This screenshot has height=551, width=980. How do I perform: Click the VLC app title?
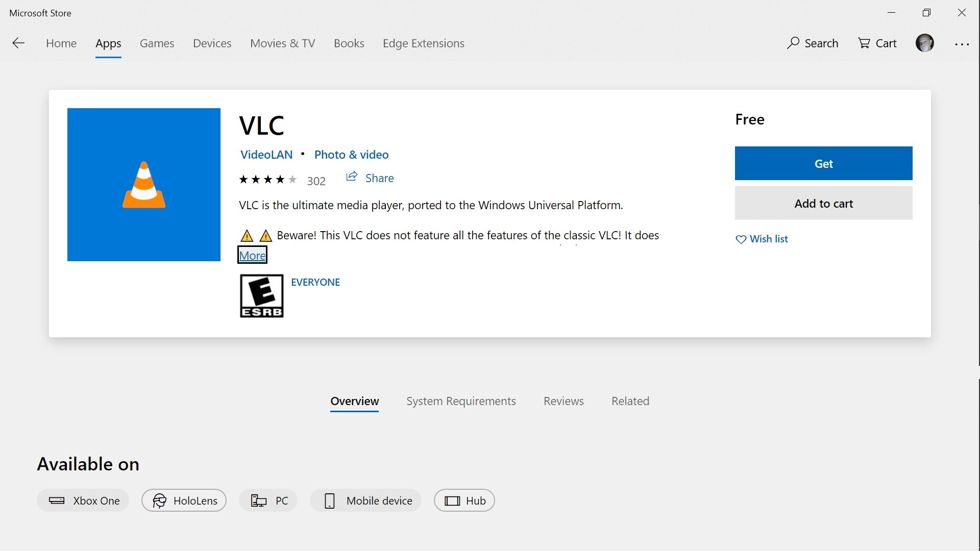click(261, 126)
